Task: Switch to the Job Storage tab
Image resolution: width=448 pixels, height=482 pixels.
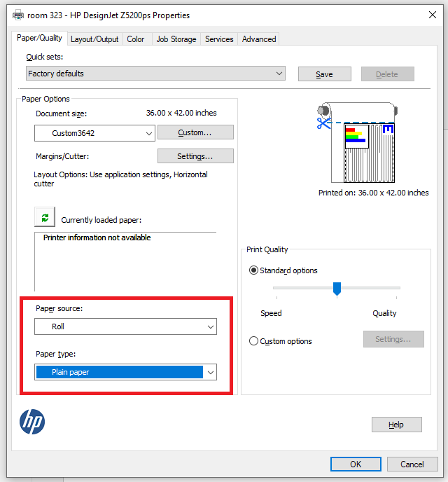Action: tap(176, 39)
